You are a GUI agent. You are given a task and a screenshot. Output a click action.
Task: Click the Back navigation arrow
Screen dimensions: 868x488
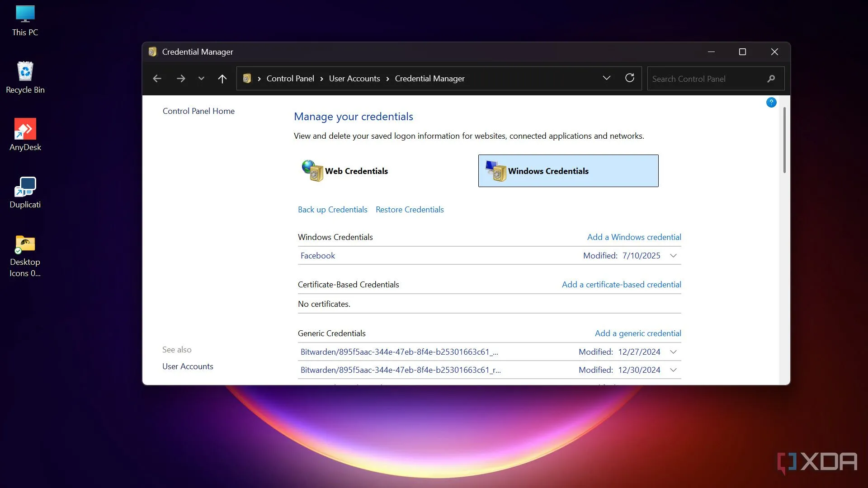point(157,79)
